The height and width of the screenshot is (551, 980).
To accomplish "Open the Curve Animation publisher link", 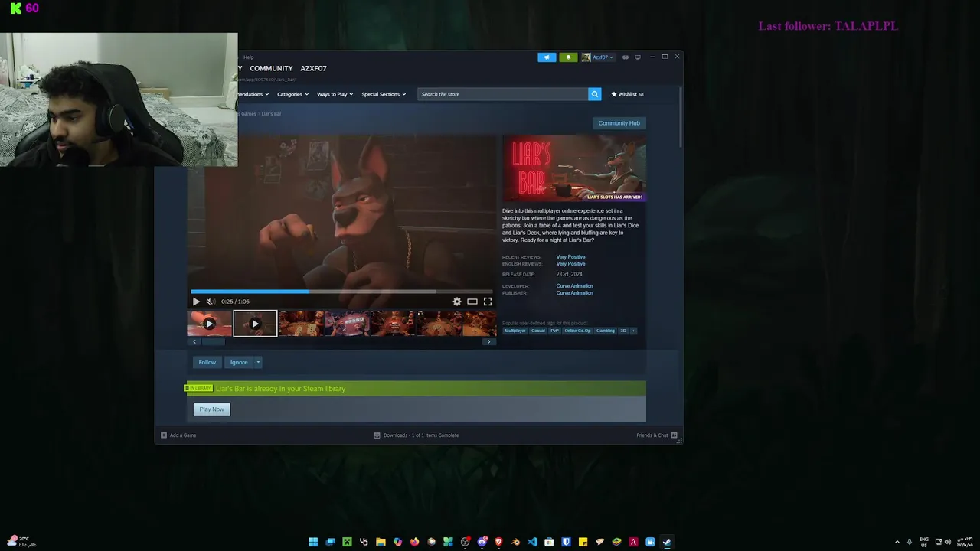I will pos(574,293).
